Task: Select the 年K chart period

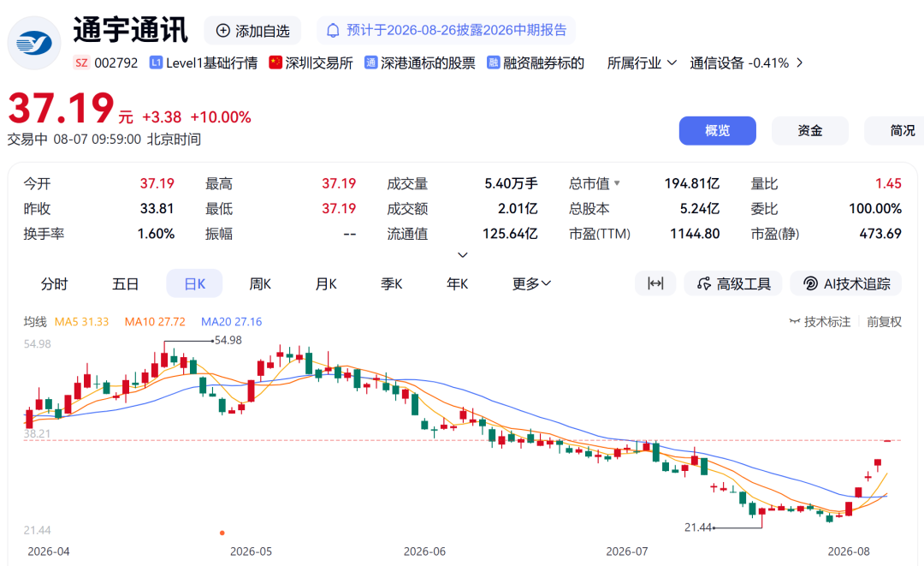Action: 457,284
